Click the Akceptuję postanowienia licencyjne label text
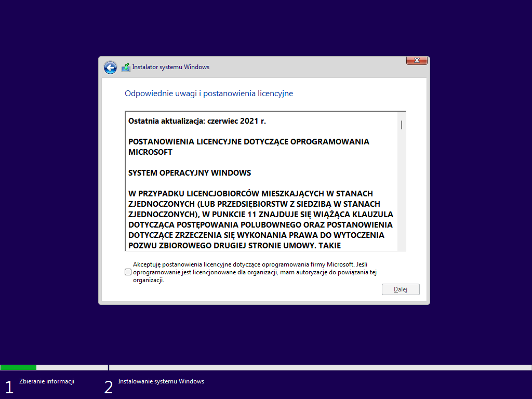 pos(255,272)
